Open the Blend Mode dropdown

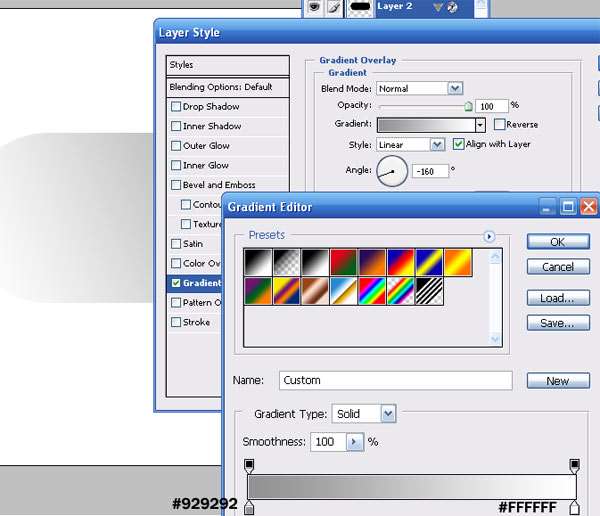455,89
